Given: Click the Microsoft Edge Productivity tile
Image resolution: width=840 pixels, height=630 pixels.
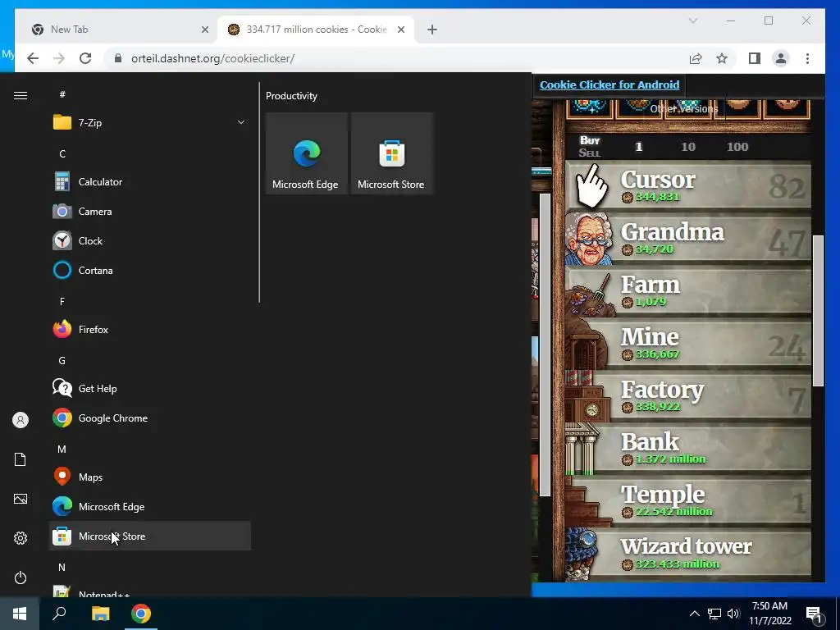Looking at the screenshot, I should coord(307,153).
